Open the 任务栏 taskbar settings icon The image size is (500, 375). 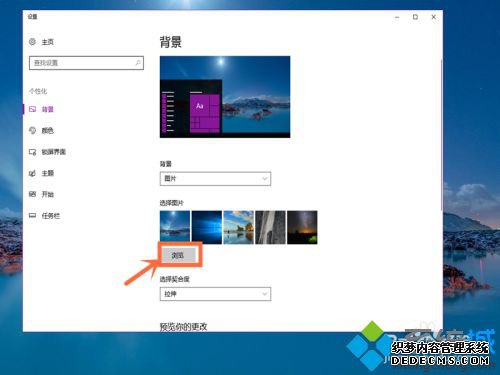32,215
